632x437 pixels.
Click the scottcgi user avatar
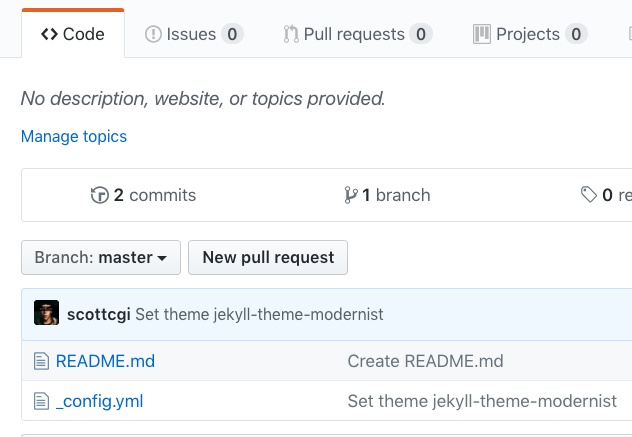[x=47, y=313]
